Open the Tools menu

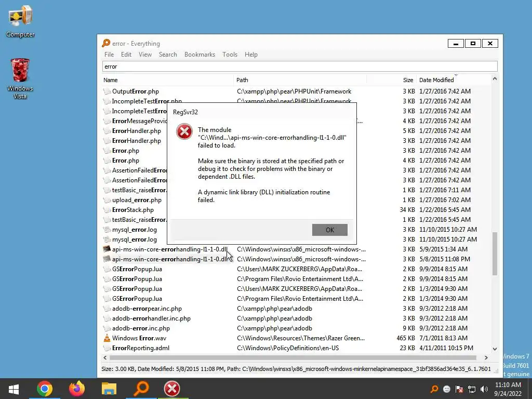(x=230, y=54)
